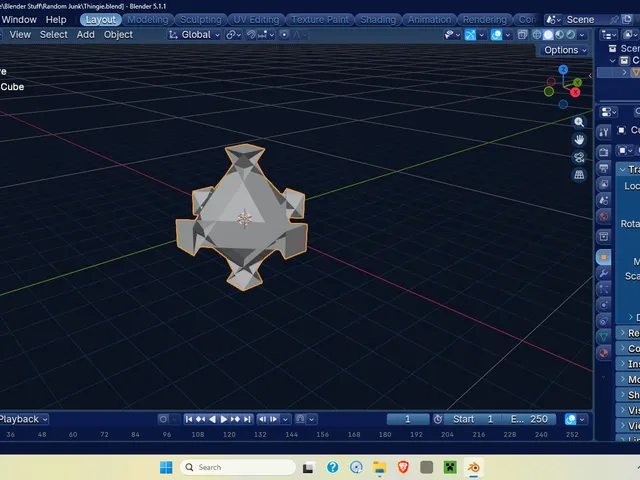640x480 pixels.
Task: Click the zoom view magnifier icon
Action: coord(579,122)
